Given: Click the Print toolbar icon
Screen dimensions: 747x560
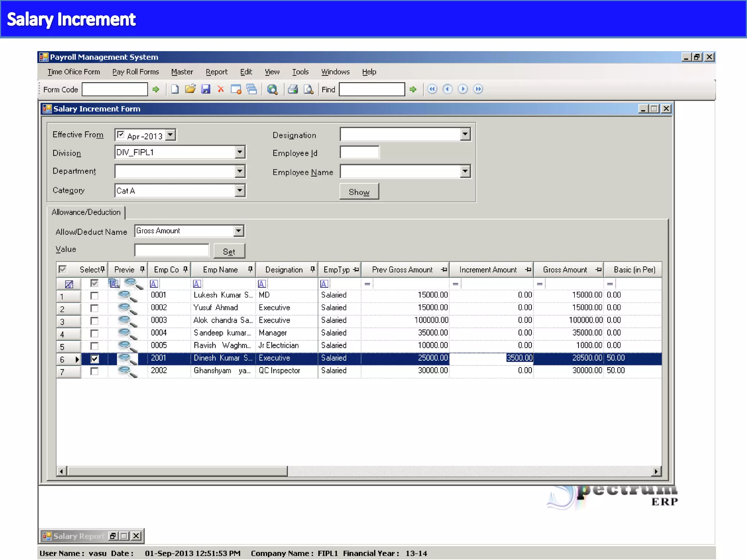Looking at the screenshot, I should 293,89.
